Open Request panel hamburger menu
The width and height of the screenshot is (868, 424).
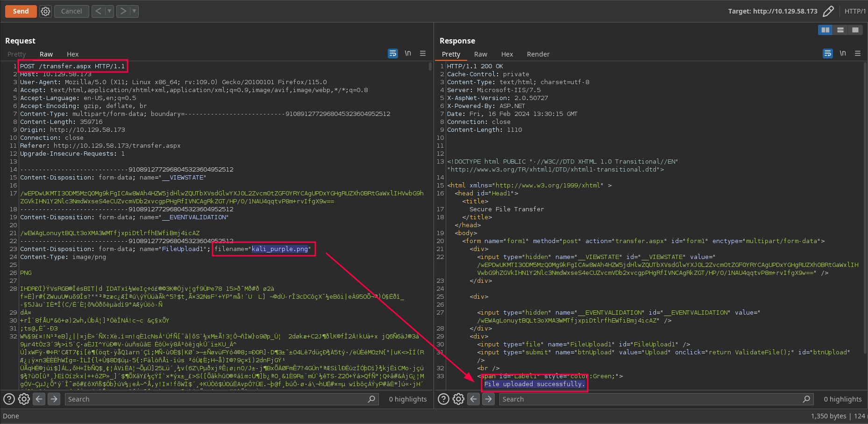pyautogui.click(x=423, y=53)
